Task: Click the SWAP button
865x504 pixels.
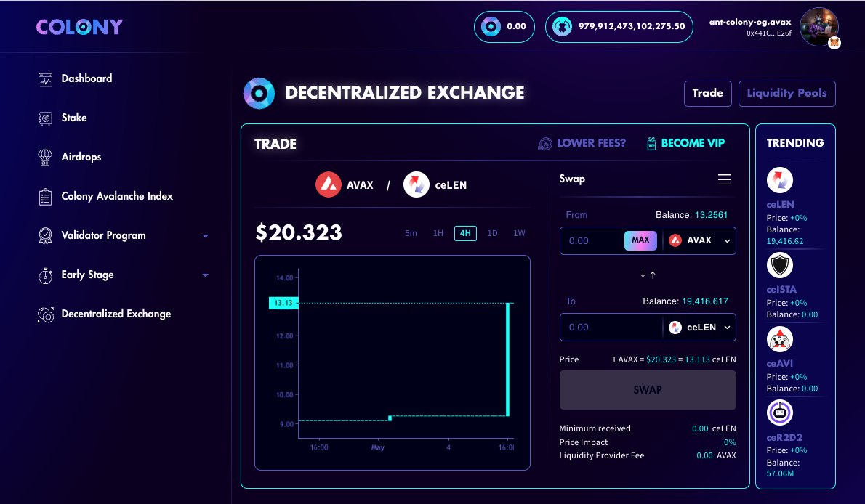Action: [x=648, y=390]
